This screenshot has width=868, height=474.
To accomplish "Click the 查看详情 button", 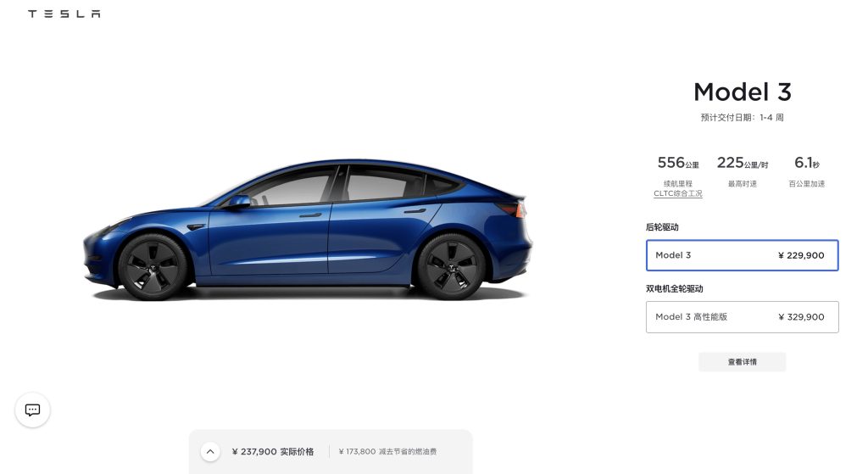I will (742, 361).
